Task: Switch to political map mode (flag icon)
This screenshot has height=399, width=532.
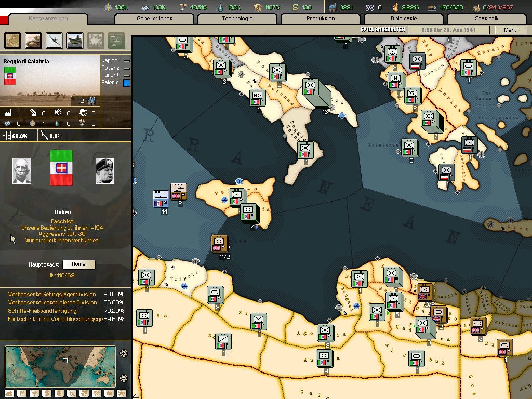Action: 22,394
